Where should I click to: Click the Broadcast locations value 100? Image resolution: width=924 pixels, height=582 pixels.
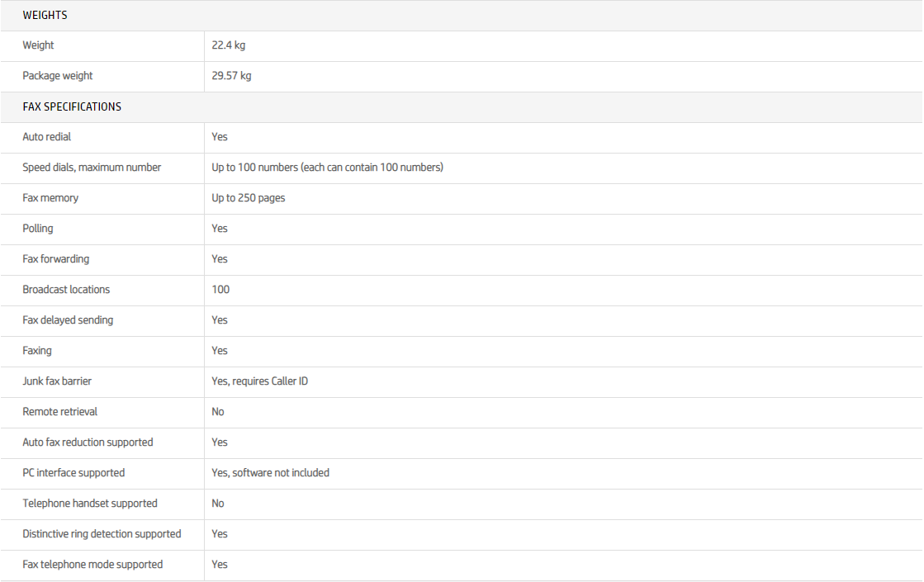tap(220, 290)
